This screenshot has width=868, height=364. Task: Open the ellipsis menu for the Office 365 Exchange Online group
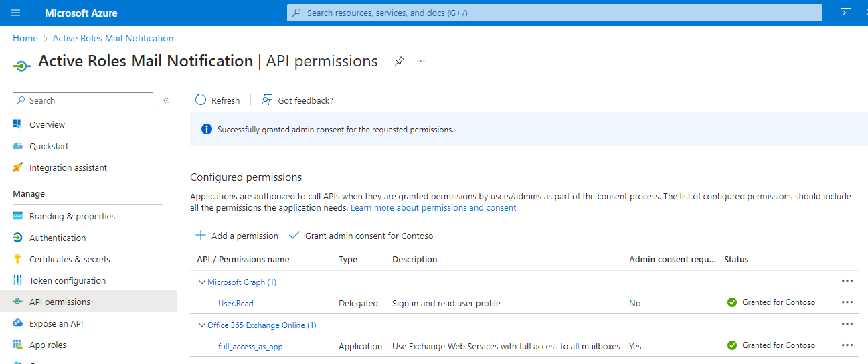pos(847,324)
